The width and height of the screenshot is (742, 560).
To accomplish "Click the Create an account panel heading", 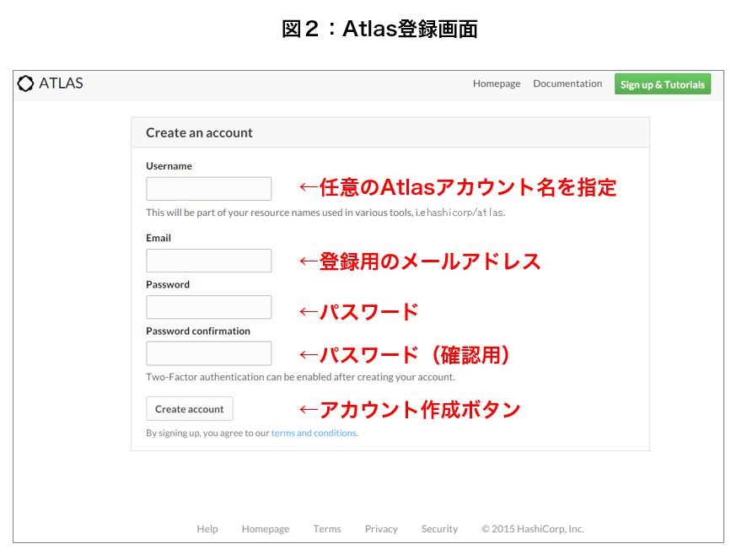I will coord(199,132).
